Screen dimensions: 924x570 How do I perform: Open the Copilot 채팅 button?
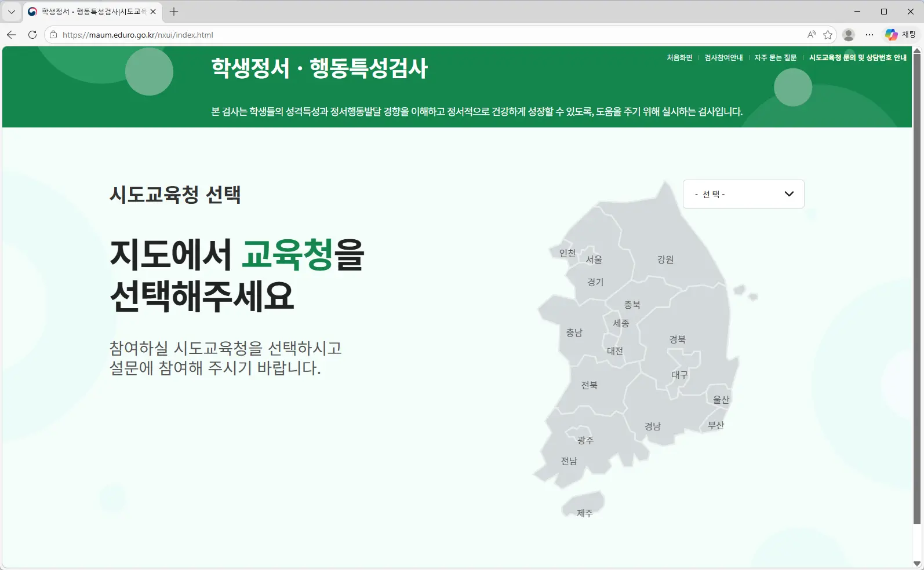pos(900,35)
